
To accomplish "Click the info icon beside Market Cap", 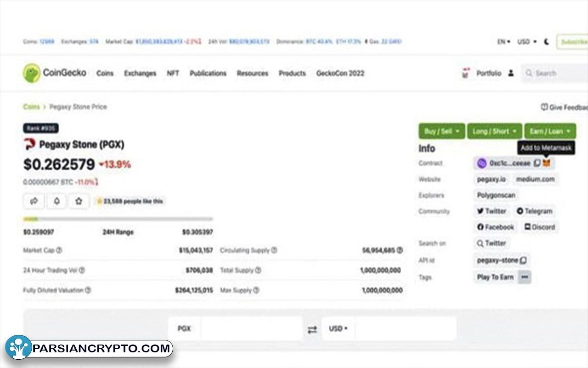I will tap(59, 250).
